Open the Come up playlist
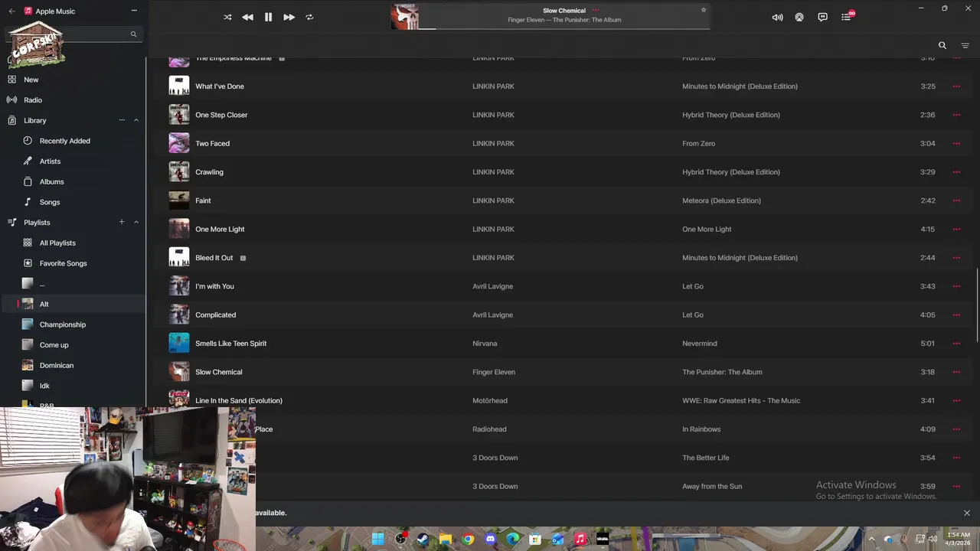 click(54, 345)
